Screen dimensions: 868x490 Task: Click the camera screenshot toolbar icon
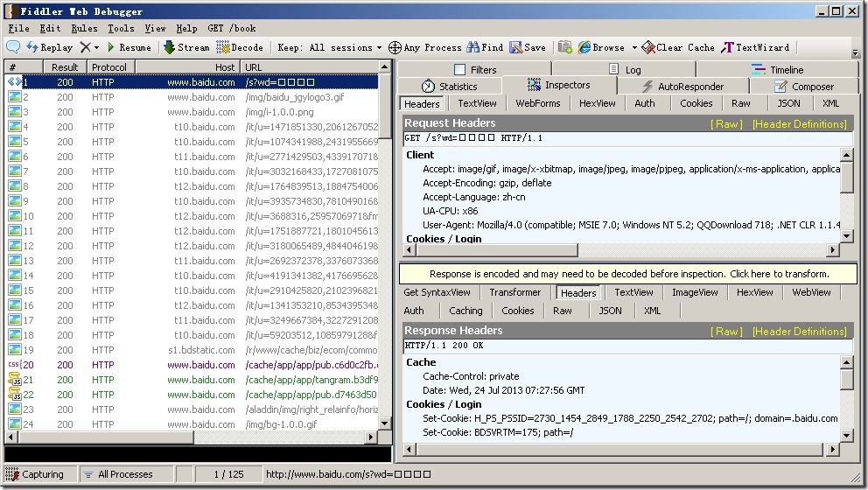(564, 47)
